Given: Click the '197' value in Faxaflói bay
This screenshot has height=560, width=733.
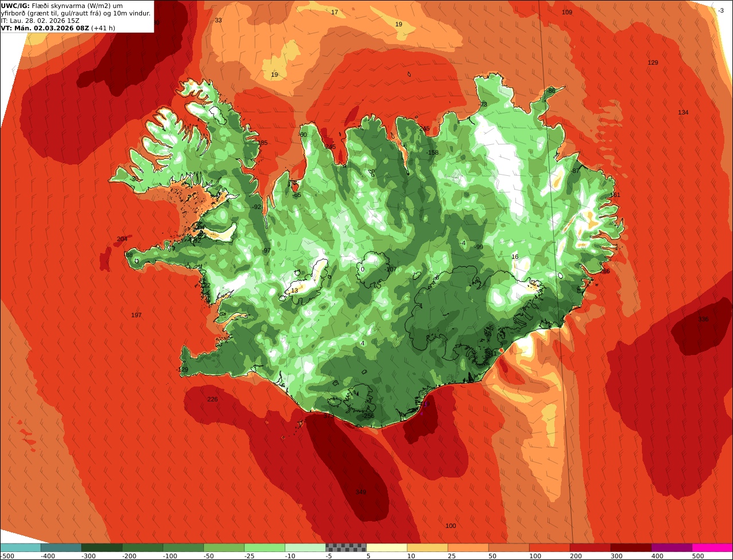Looking at the screenshot, I should tap(136, 315).
